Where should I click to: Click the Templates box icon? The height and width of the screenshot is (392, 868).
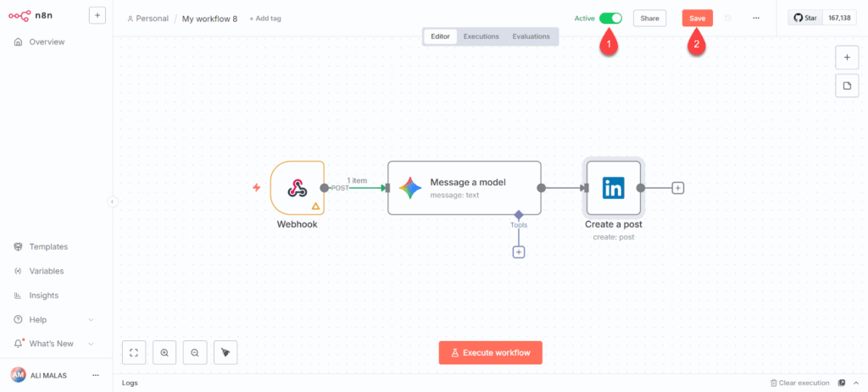[x=19, y=246]
